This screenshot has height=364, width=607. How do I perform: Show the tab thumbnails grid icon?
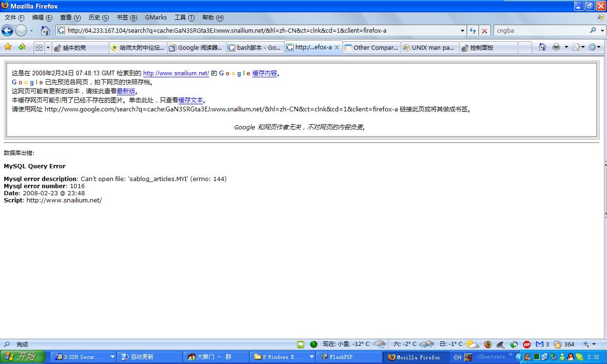tap(39, 47)
